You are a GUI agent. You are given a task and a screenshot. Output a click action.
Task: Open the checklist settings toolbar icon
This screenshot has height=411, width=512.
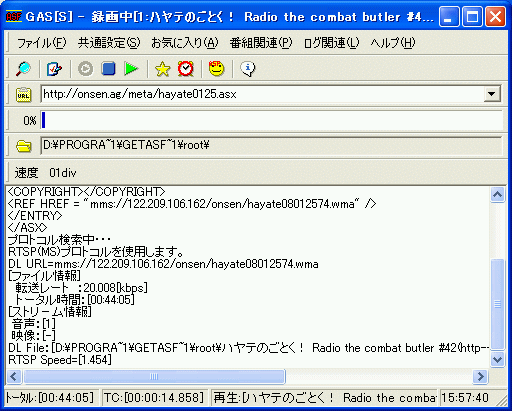(54, 69)
